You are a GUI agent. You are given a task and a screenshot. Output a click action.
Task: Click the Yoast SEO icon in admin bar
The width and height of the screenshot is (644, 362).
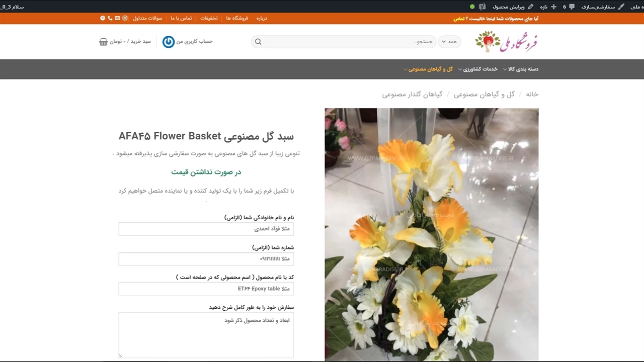(482, 7)
